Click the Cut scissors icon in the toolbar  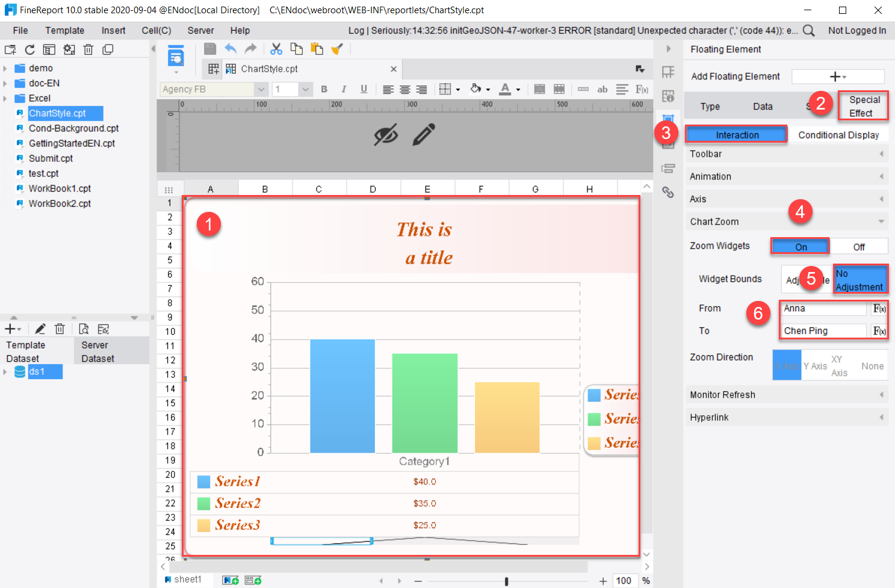click(x=276, y=49)
